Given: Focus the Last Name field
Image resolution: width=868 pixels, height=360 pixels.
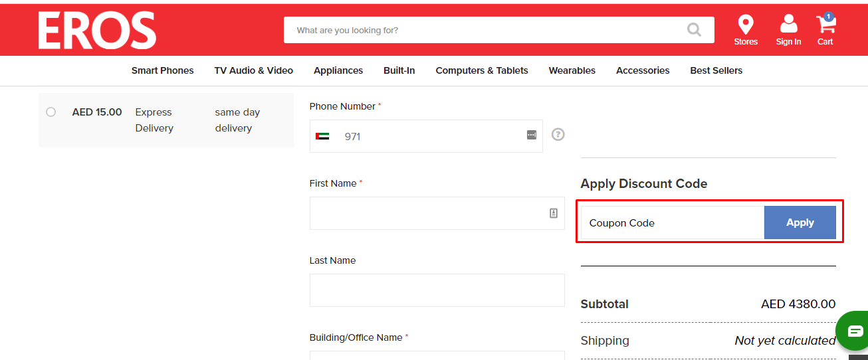Looking at the screenshot, I should (437, 290).
